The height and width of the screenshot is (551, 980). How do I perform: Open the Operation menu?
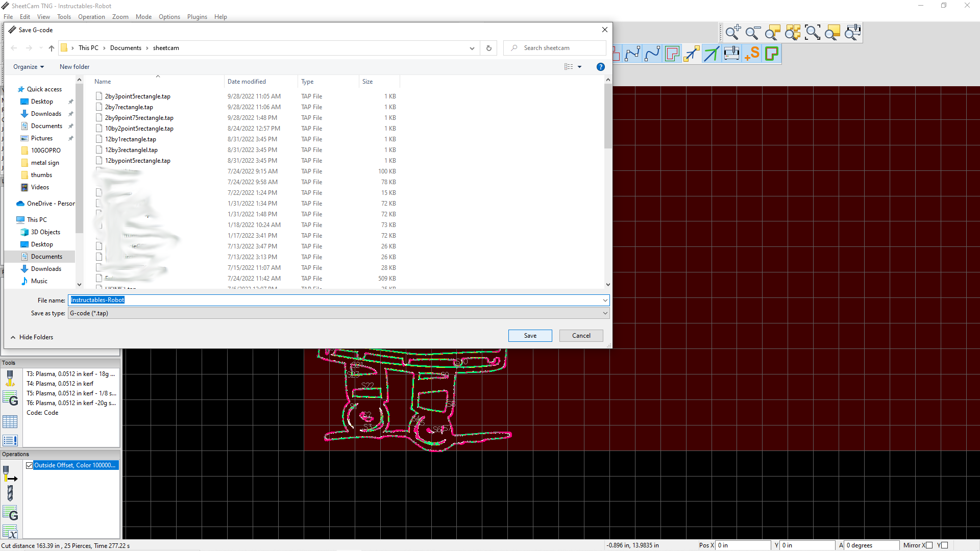tap(91, 17)
